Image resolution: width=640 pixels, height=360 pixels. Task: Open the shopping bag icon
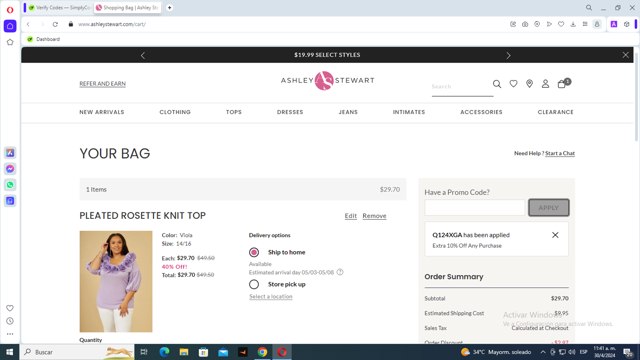click(563, 83)
